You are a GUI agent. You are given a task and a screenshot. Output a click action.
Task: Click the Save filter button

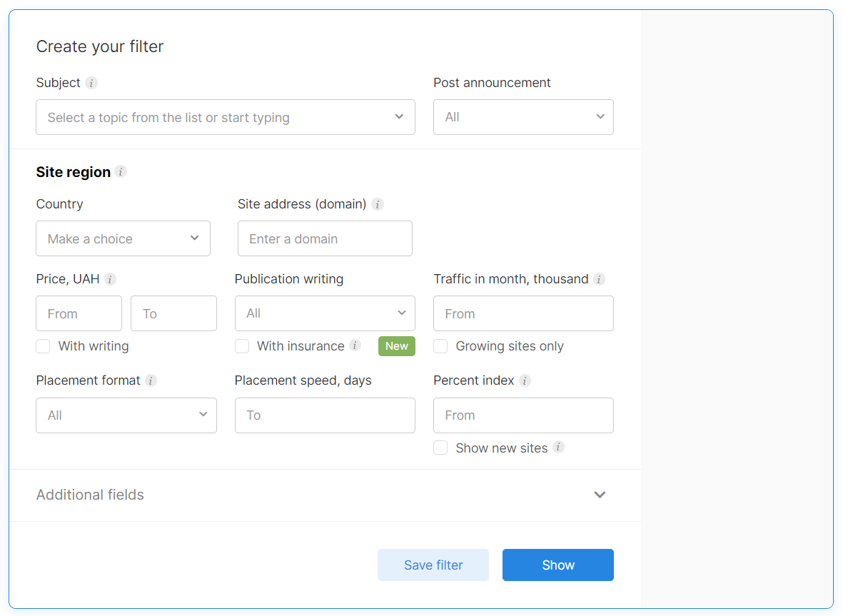(433, 565)
